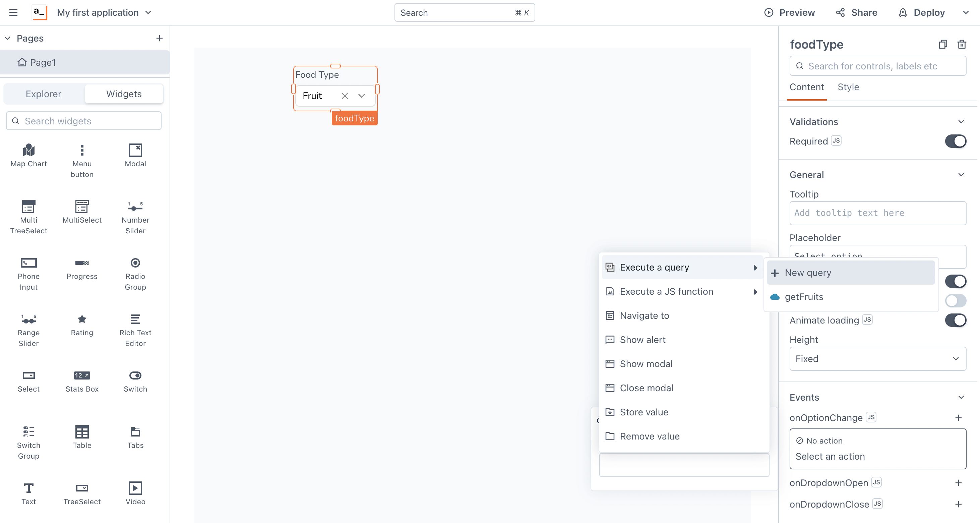The image size is (980, 523).
Task: Select the Radio Group widget
Action: pyautogui.click(x=135, y=274)
